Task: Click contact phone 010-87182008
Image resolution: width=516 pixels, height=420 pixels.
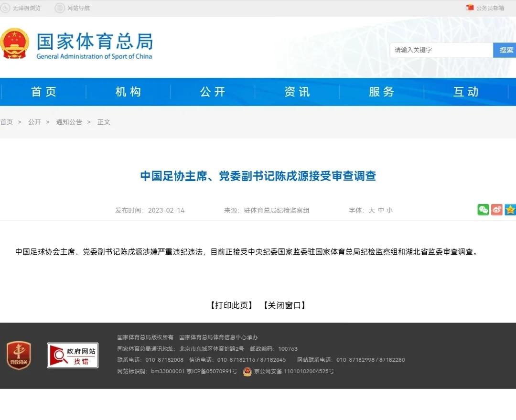Action: click(164, 360)
